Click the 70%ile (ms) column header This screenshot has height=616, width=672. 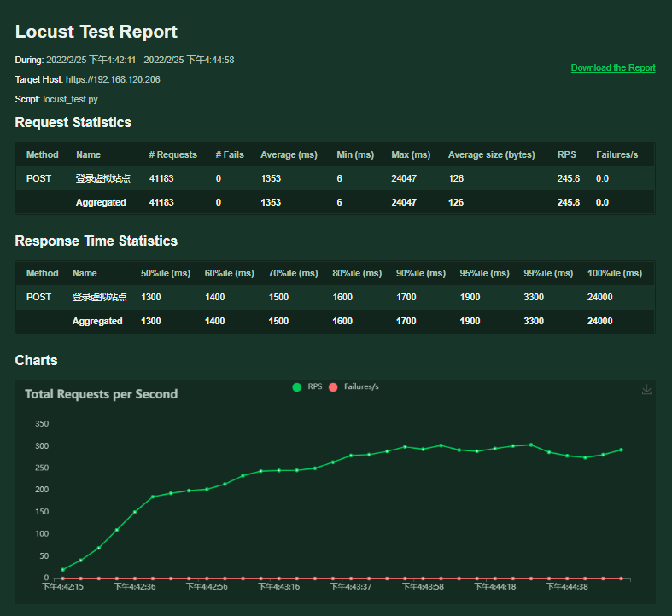pos(293,273)
